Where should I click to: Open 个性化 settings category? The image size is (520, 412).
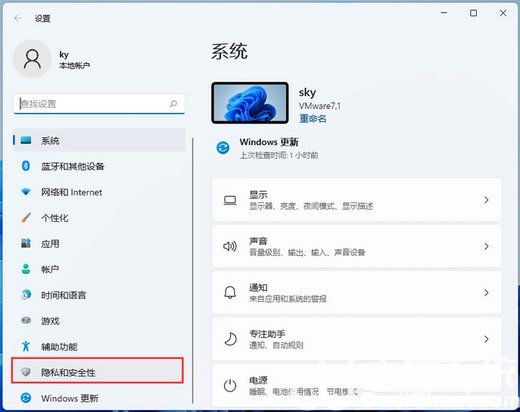(x=99, y=218)
